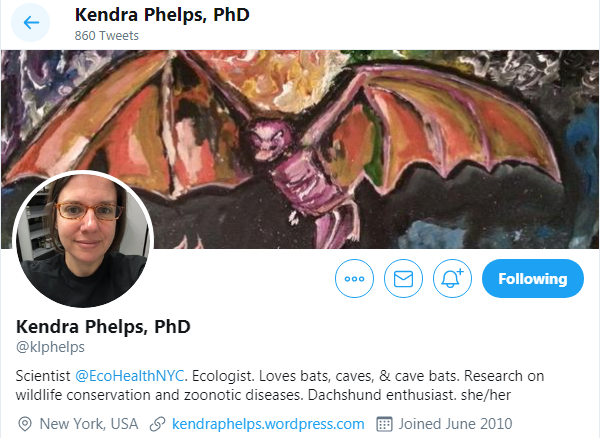The height and width of the screenshot is (438, 608).
Task: Go back using the left arrow icon
Action: coord(31,22)
